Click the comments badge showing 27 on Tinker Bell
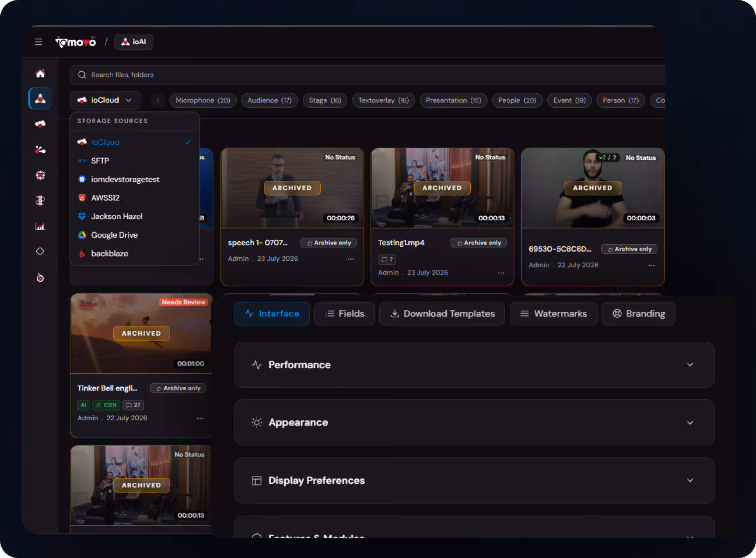This screenshot has height=558, width=756. (133, 405)
